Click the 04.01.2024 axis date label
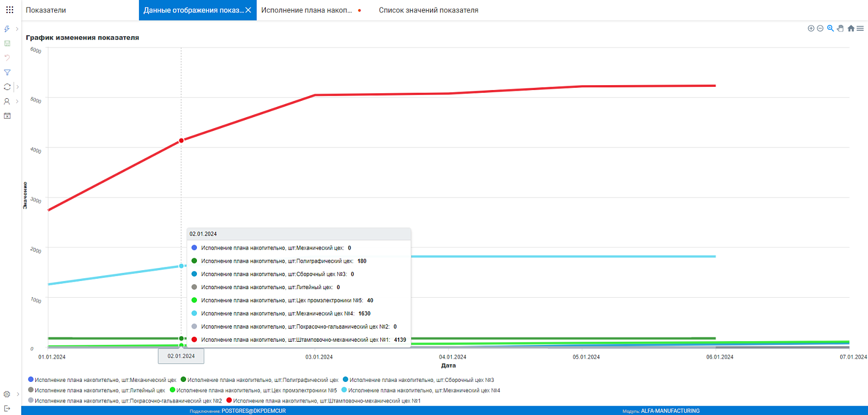This screenshot has width=868, height=415. [x=452, y=357]
